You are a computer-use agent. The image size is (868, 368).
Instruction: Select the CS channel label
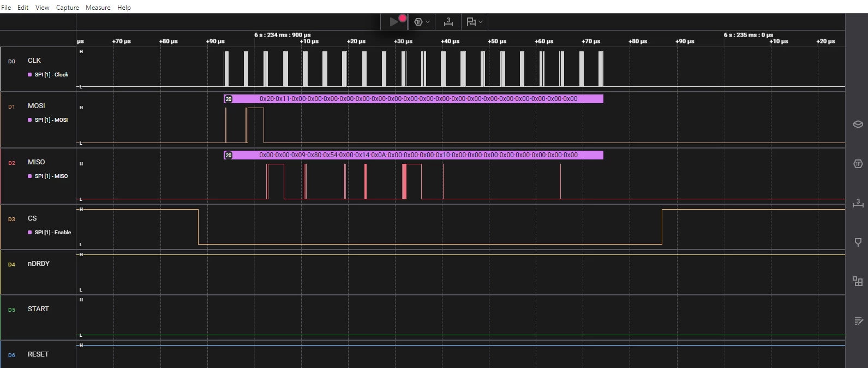pos(32,218)
